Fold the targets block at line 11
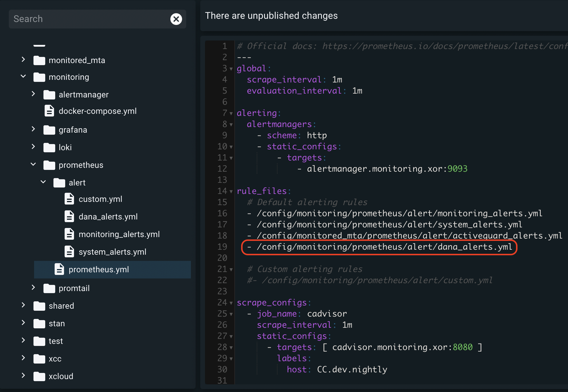Screen dimensions: 568x392 tap(231, 158)
